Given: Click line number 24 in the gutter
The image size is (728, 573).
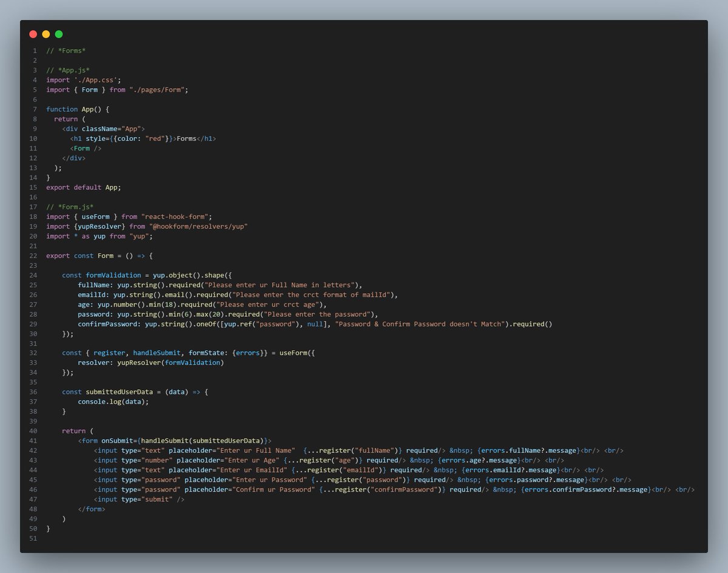Looking at the screenshot, I should [33, 275].
